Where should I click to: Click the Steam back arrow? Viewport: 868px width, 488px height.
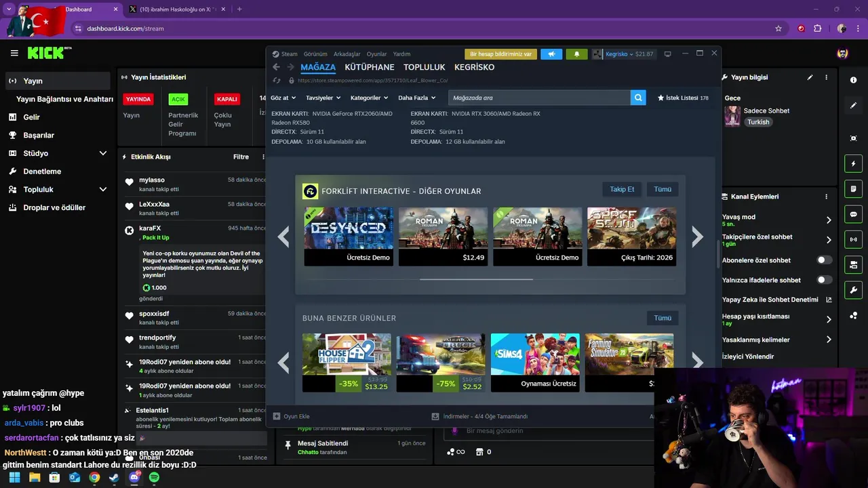coord(276,67)
